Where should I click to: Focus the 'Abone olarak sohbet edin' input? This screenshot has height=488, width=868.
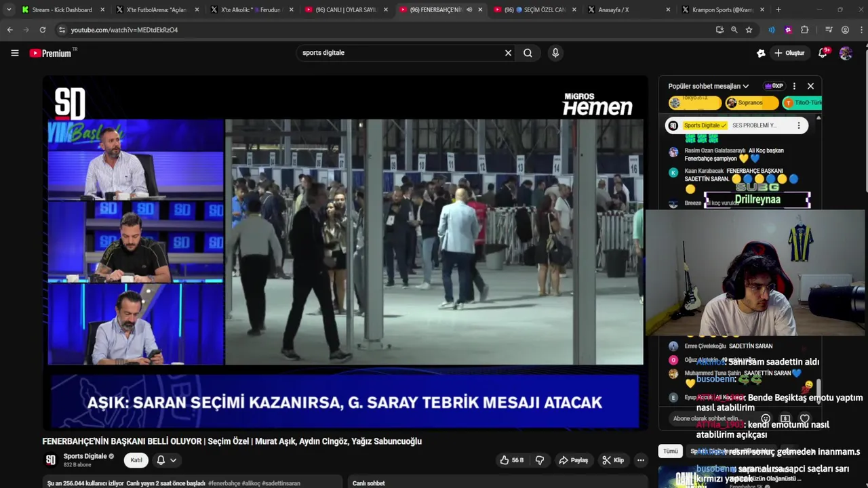point(709,418)
